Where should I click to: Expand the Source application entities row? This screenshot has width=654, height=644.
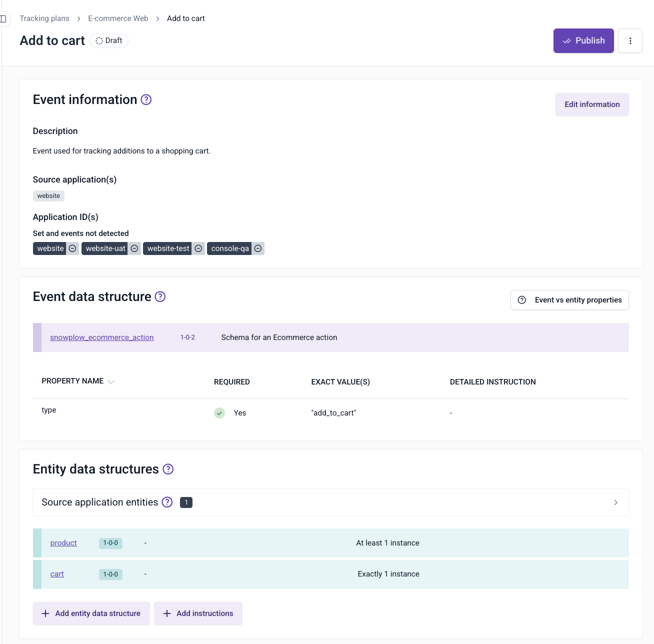point(615,502)
